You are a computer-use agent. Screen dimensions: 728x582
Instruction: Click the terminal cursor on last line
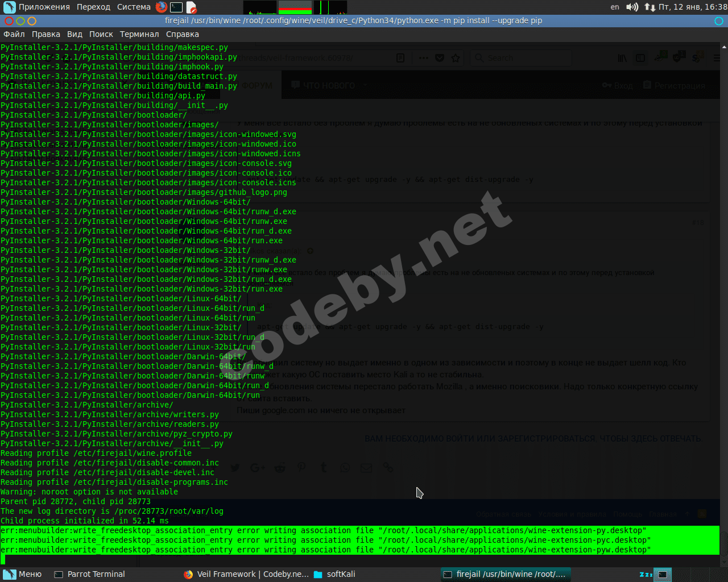tap(3, 560)
